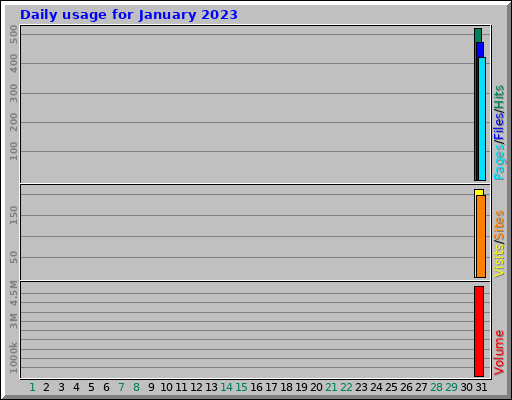
Task: Click the cyan Pages bar for day 31
Action: click(482, 119)
